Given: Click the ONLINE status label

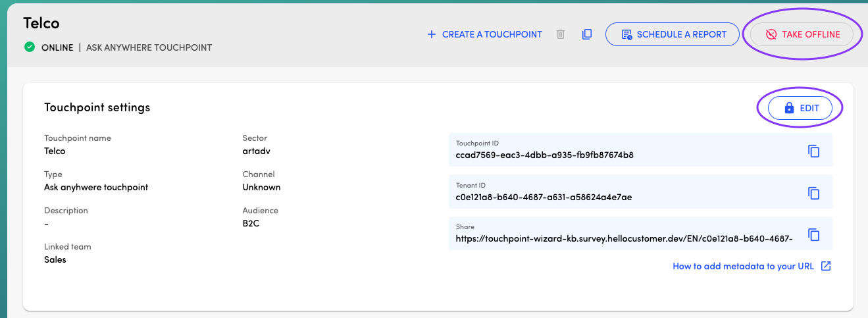Looking at the screenshot, I should coord(57,48).
